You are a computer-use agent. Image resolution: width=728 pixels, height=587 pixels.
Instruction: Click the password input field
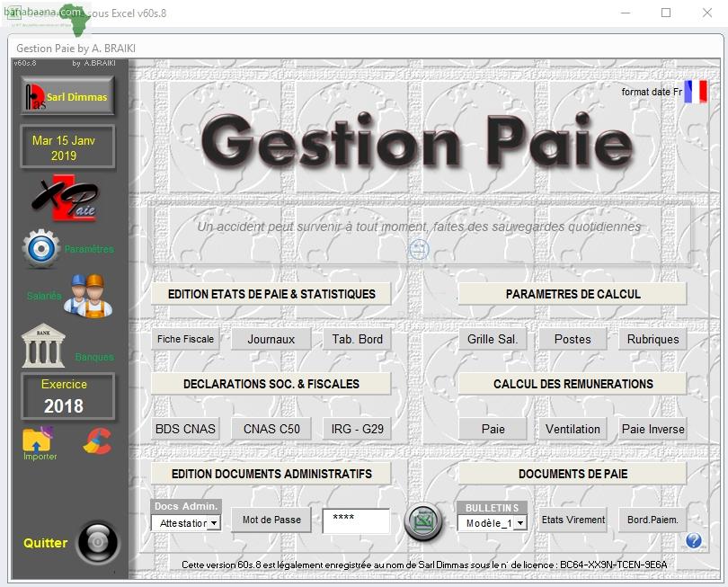[356, 520]
